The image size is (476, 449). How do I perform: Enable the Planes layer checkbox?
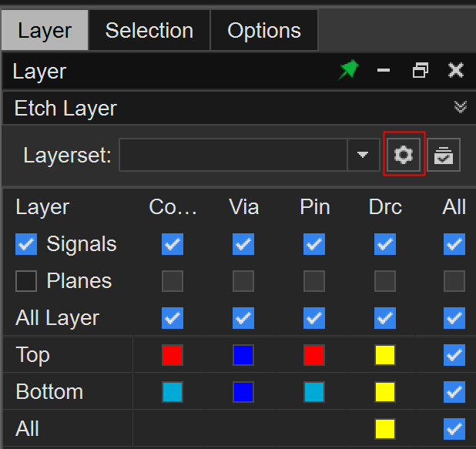(26, 281)
